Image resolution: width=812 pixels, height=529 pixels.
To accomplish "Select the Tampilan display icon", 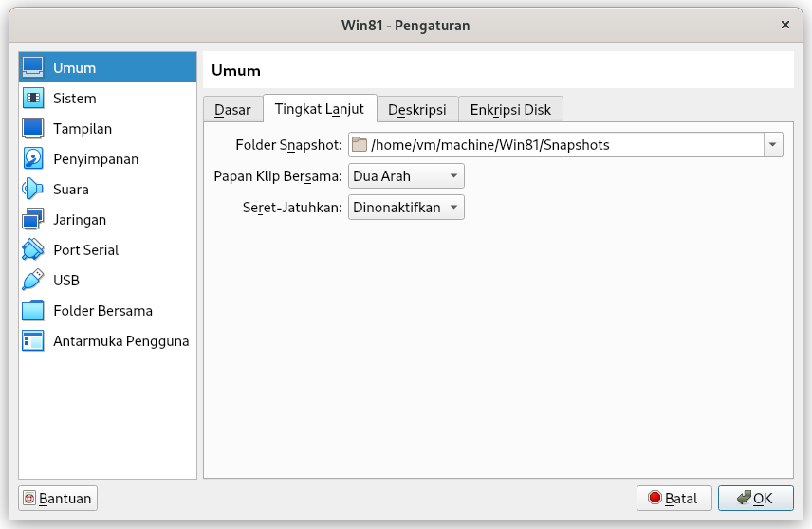I will (33, 129).
